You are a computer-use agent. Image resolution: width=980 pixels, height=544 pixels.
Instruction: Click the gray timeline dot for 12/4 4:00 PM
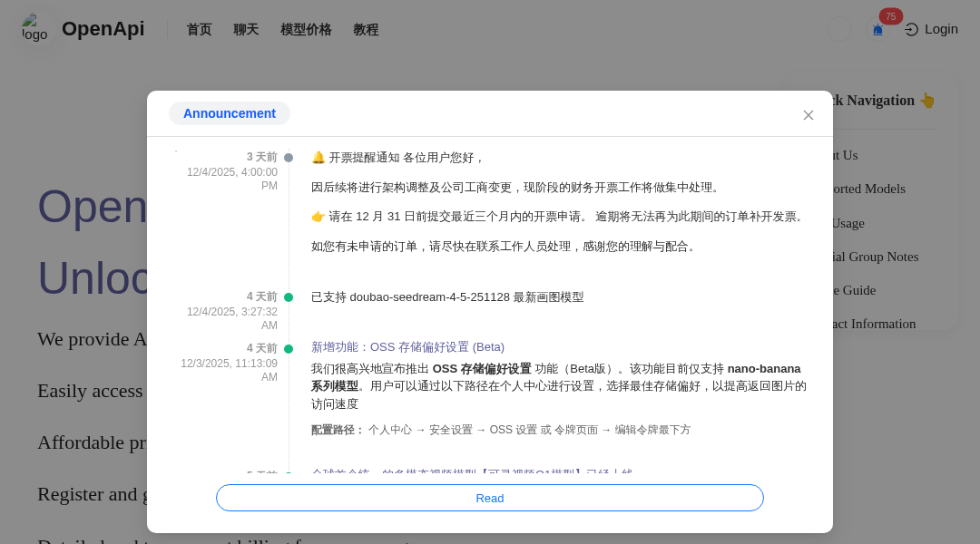pos(289,158)
